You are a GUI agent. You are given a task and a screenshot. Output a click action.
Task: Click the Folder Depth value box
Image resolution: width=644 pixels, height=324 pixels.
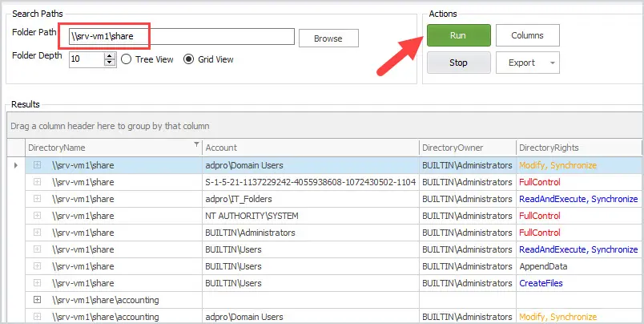[x=87, y=59]
